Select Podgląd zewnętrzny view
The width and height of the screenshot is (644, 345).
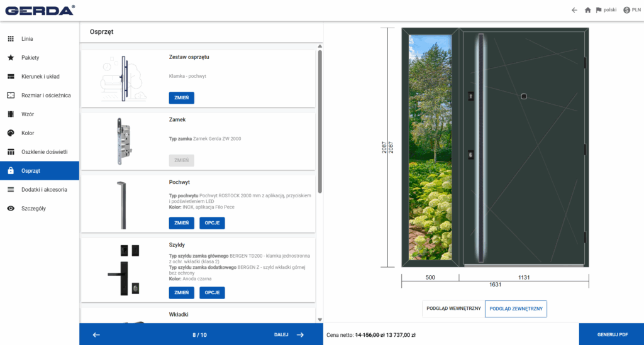point(516,309)
